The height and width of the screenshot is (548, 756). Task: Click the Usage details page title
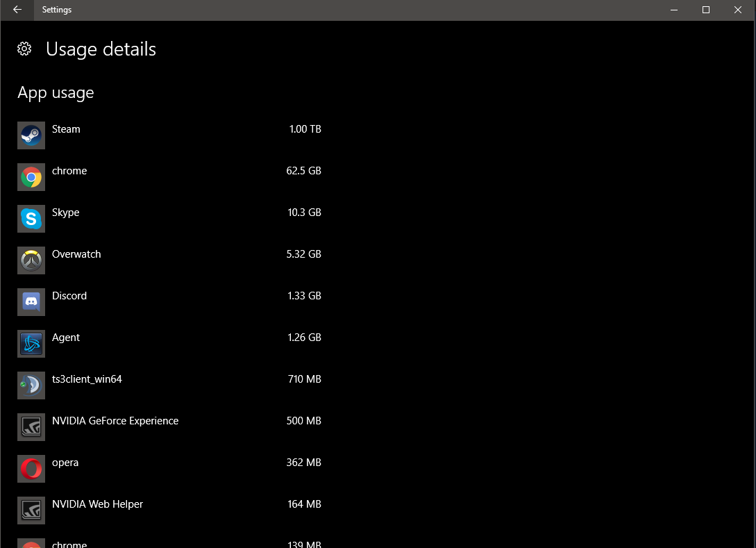(101, 50)
